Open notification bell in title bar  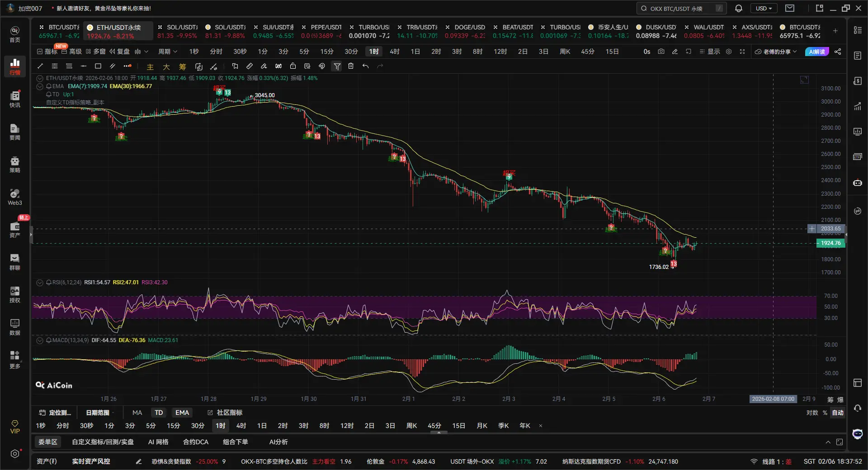point(739,8)
